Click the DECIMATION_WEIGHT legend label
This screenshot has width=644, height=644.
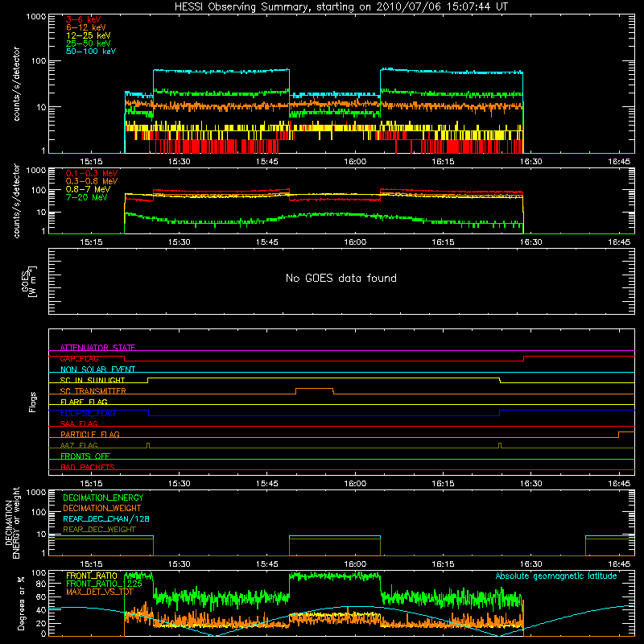click(x=102, y=508)
